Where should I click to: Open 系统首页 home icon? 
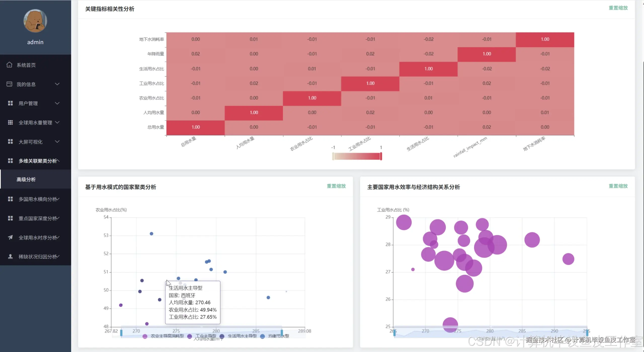[9, 65]
